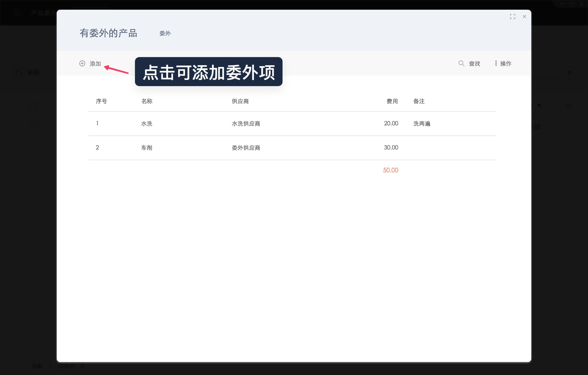Click the magnifier icon before 查找
This screenshot has width=588, height=375.
click(461, 63)
